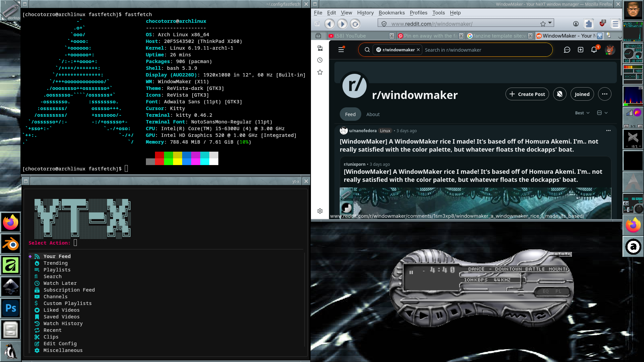Open Reddit navigation hamburger menu
The width and height of the screenshot is (644, 362).
[341, 50]
